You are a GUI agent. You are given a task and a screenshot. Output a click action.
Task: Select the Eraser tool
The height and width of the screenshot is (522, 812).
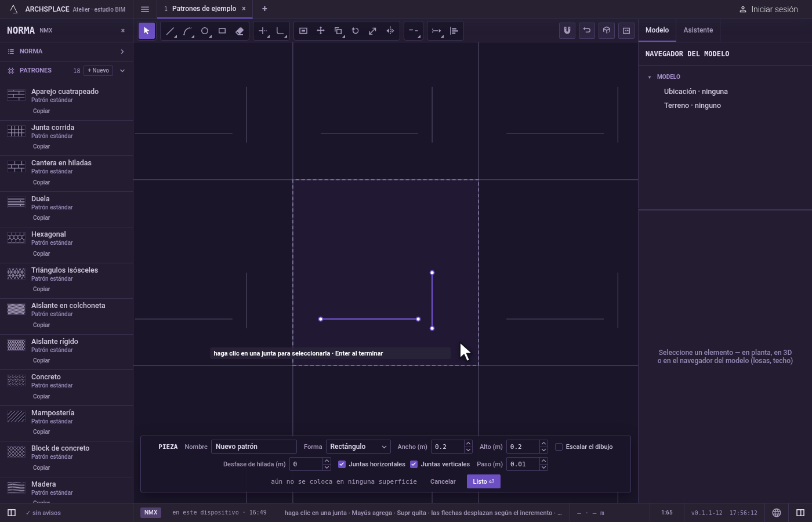(240, 31)
